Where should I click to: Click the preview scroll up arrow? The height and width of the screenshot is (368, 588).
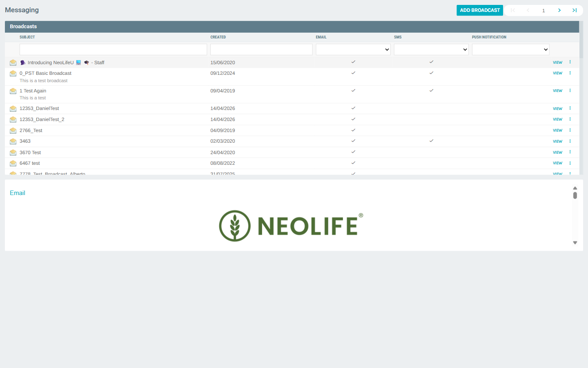click(x=575, y=188)
